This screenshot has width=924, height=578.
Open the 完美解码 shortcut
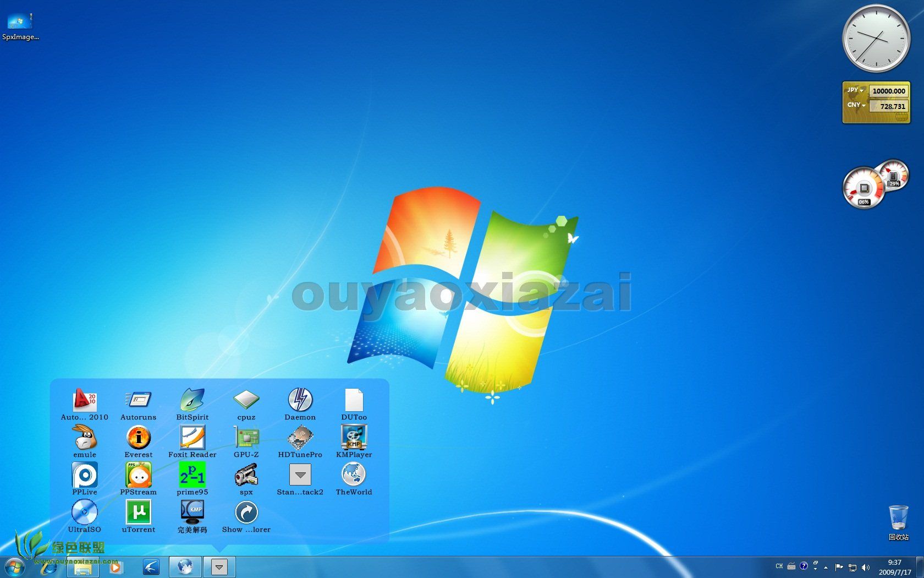192,517
